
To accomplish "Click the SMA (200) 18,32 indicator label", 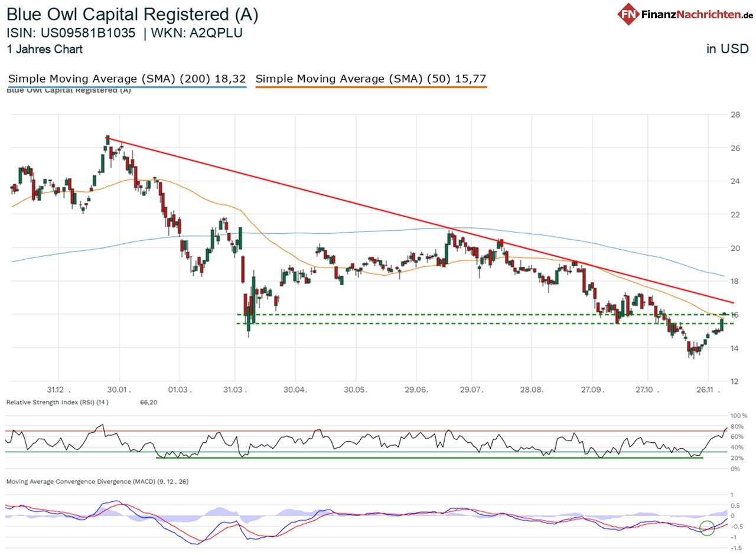I will click(x=125, y=79).
